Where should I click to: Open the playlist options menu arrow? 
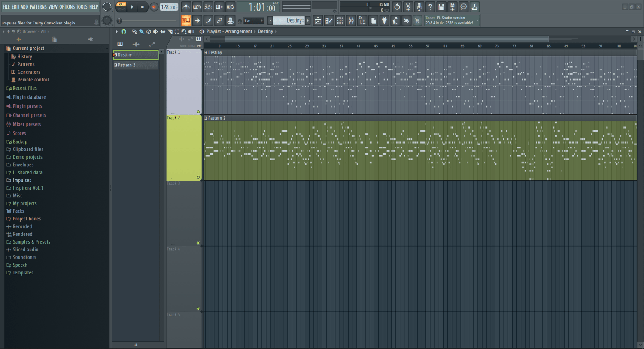(x=116, y=32)
